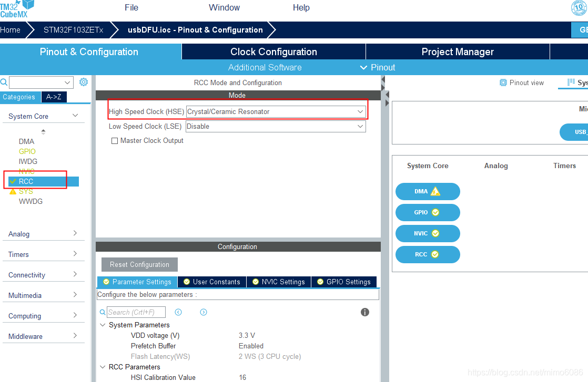Screen dimensions: 588x382
Task: Go to Home breadcrumb
Action: click(x=11, y=30)
